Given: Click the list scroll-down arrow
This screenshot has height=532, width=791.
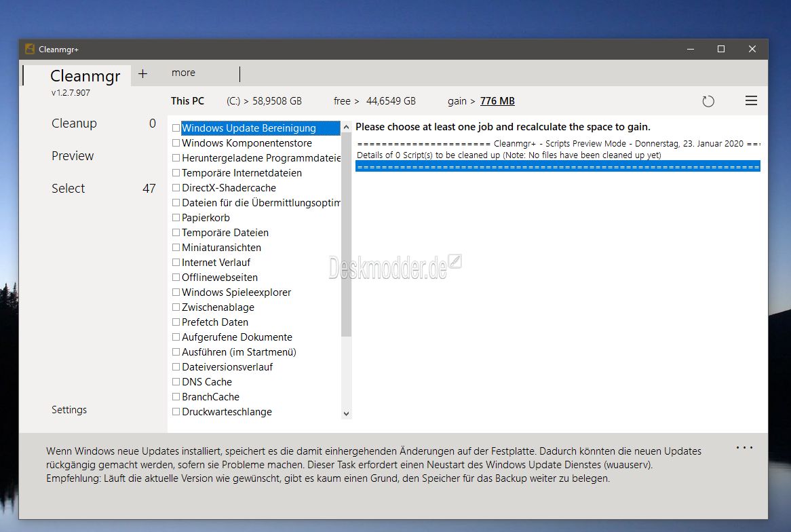Looking at the screenshot, I should click(x=346, y=413).
